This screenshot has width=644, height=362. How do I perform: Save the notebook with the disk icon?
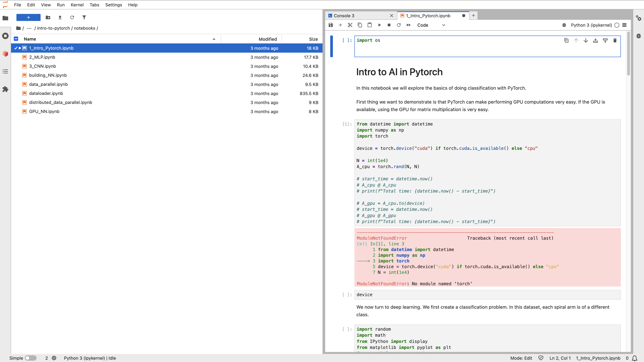point(331,25)
